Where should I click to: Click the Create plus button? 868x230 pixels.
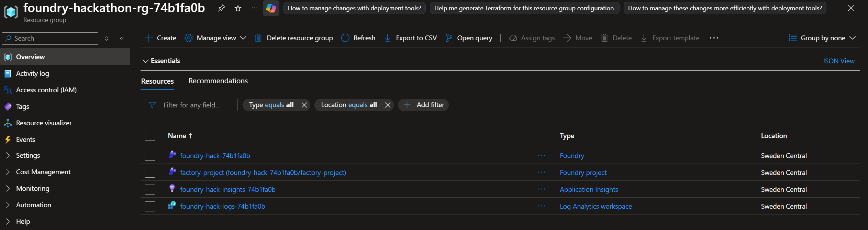160,38
